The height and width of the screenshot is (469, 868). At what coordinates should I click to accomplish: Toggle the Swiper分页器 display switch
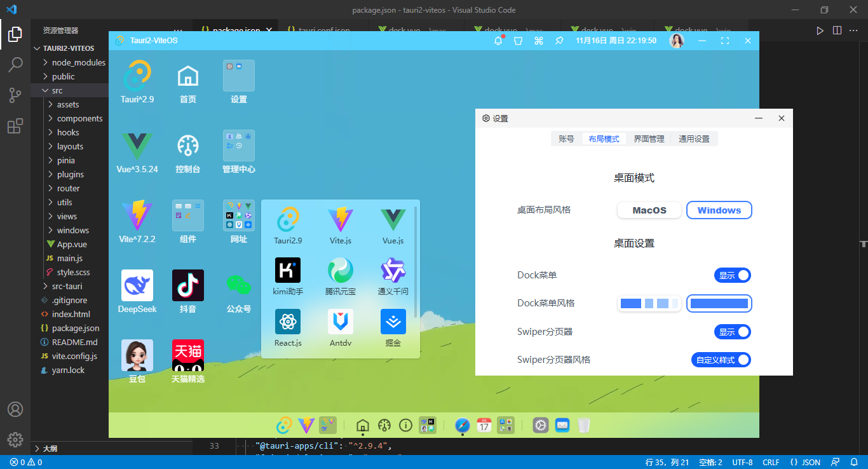pyautogui.click(x=732, y=331)
